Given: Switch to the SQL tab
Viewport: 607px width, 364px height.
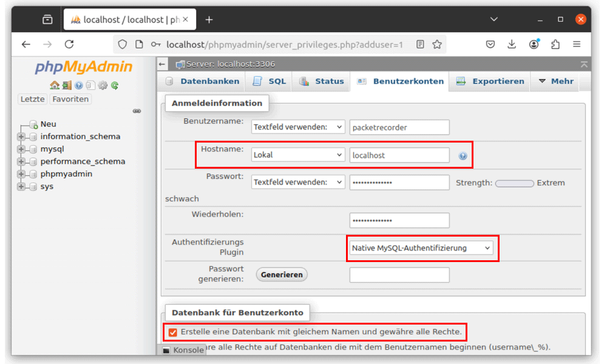Looking at the screenshot, I should point(270,81).
